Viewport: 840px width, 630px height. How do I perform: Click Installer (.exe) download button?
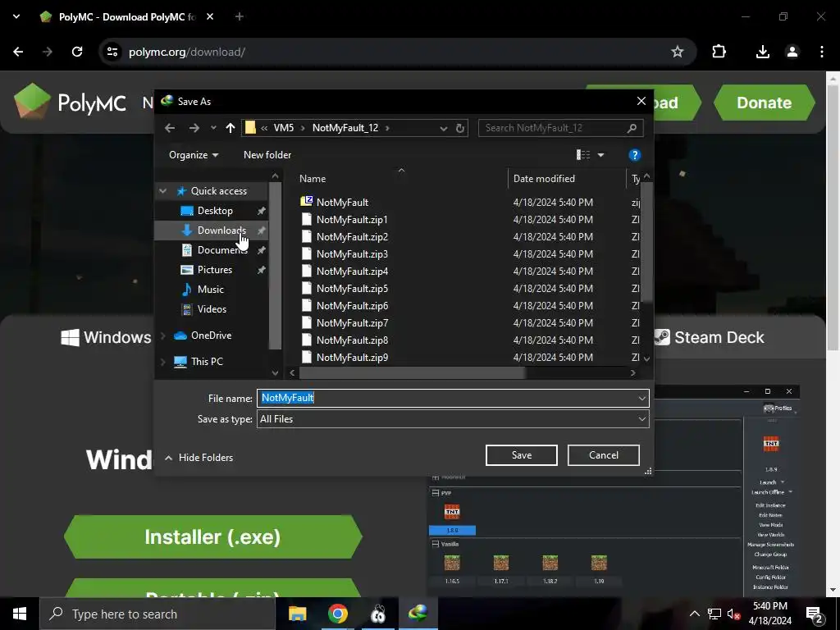pyautogui.click(x=212, y=536)
